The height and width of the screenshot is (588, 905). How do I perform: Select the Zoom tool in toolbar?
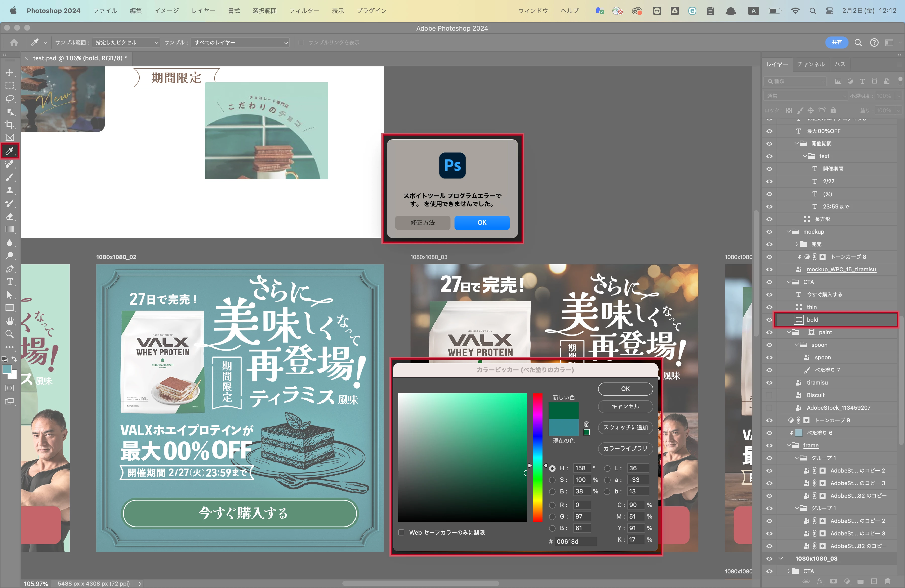[x=10, y=334]
